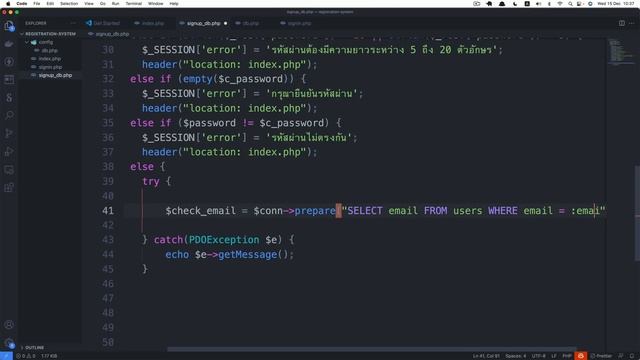Open the Edit menu

(x=50, y=4)
